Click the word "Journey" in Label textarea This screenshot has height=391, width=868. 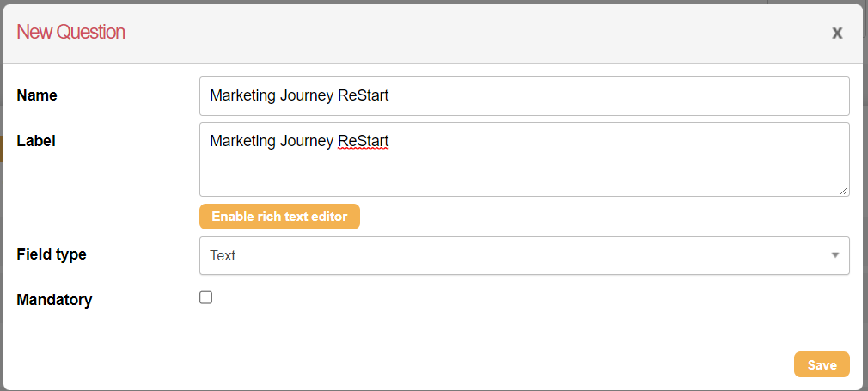tap(307, 141)
